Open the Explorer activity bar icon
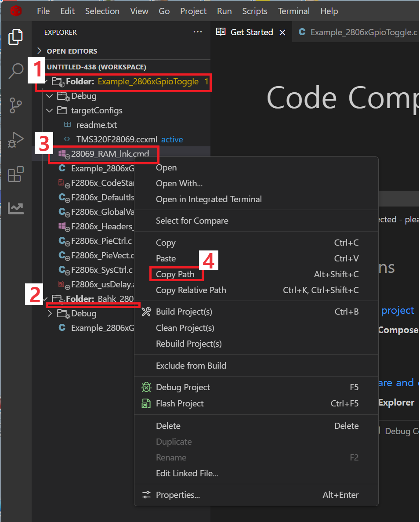The height and width of the screenshot is (522, 420). point(16,36)
